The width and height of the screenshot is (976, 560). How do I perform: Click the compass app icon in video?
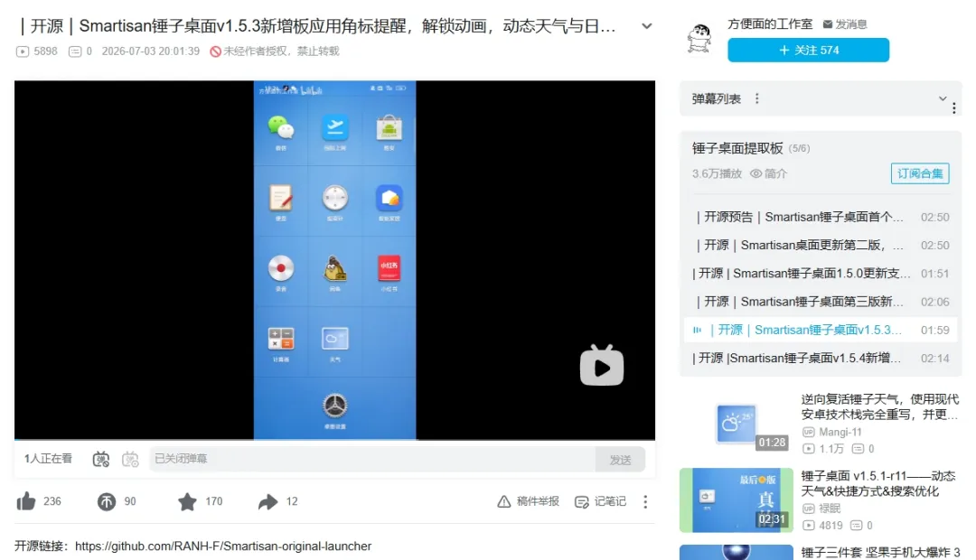(x=335, y=199)
